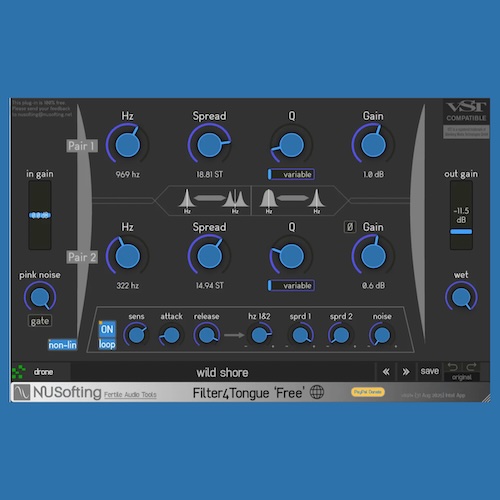Click the resize grip at window corner
500x500 pixels.
pyautogui.click(x=486, y=397)
